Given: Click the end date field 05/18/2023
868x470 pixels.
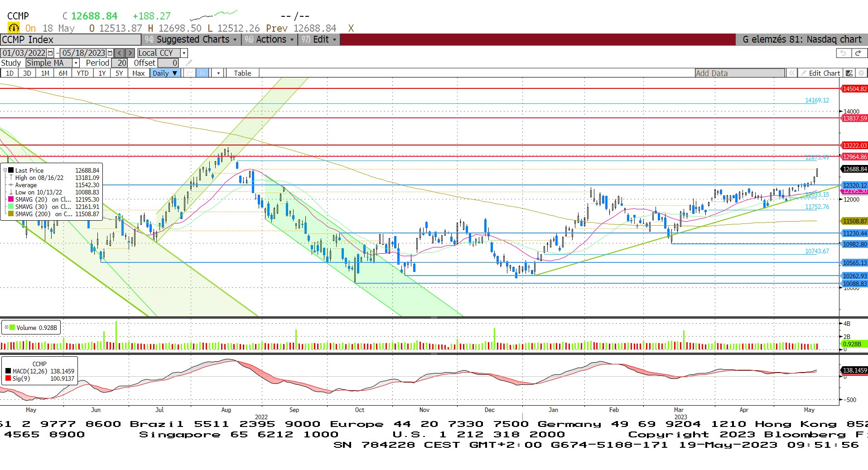Looking at the screenshot, I should 83,53.
